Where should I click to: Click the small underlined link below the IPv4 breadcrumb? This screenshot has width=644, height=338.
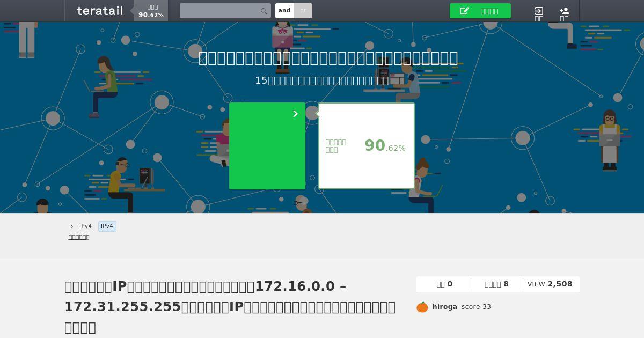click(79, 237)
